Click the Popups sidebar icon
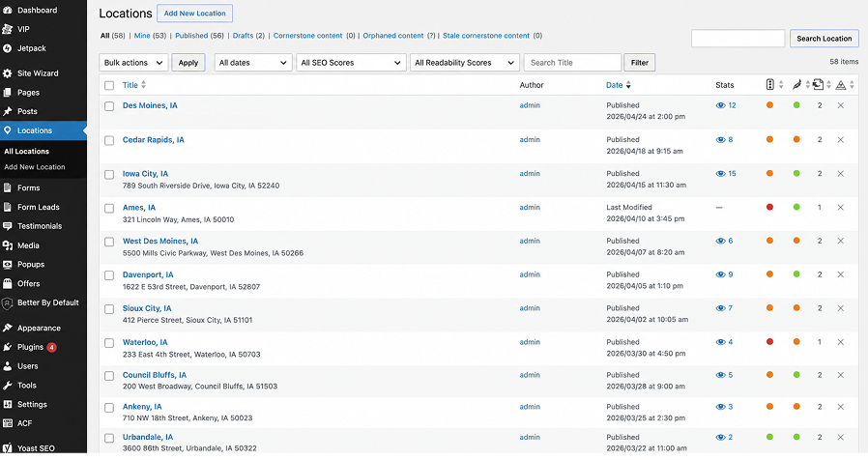868x460 pixels. click(7, 265)
